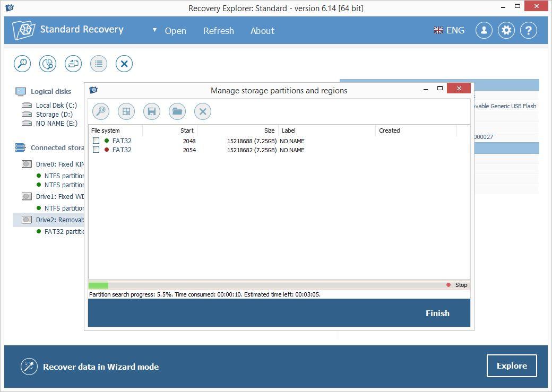Click the Open menu item

[x=175, y=31]
